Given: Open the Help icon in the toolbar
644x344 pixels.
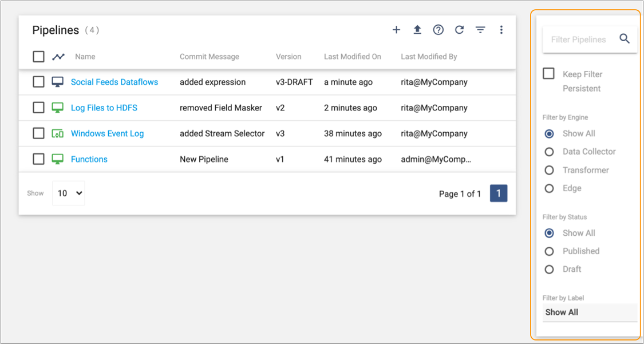Looking at the screenshot, I should point(438,30).
